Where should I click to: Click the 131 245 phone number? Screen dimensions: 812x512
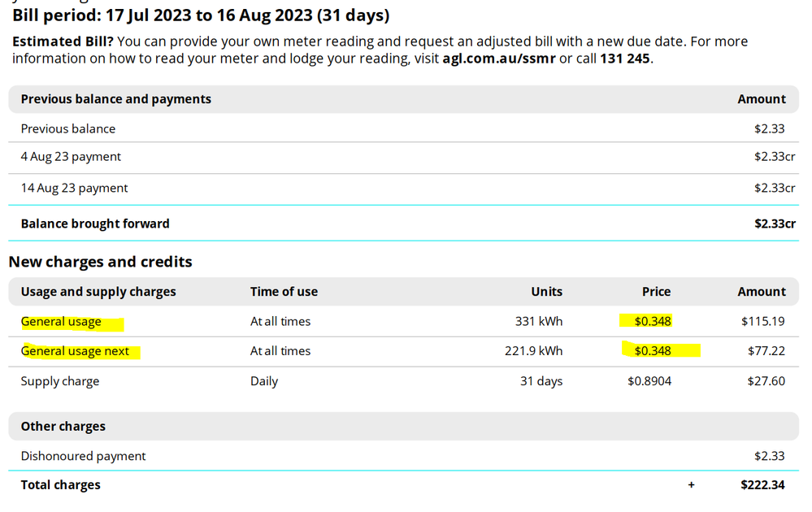tap(624, 59)
